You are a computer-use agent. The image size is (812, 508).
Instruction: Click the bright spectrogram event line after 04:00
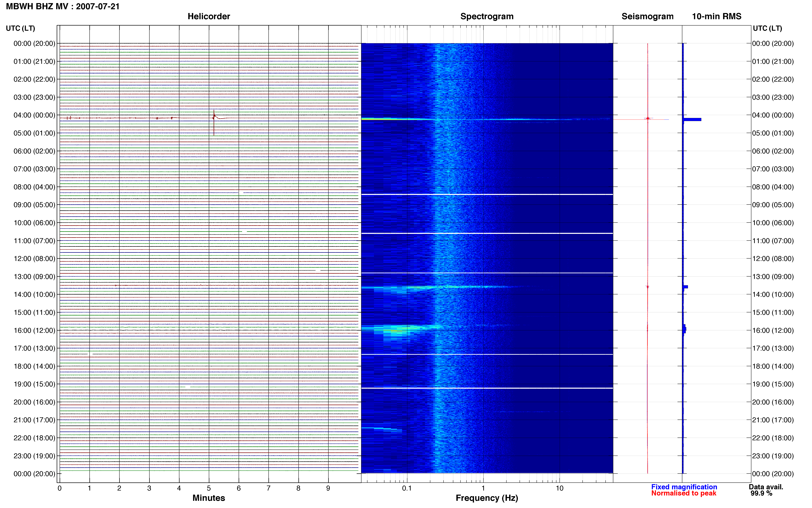(x=487, y=119)
